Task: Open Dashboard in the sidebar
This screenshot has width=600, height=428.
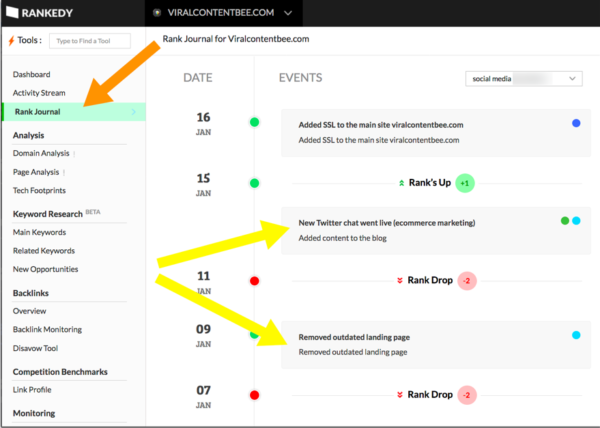Action: click(x=31, y=74)
